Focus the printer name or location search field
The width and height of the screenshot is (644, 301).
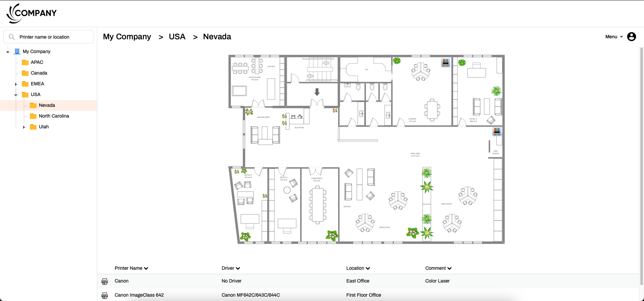point(49,37)
